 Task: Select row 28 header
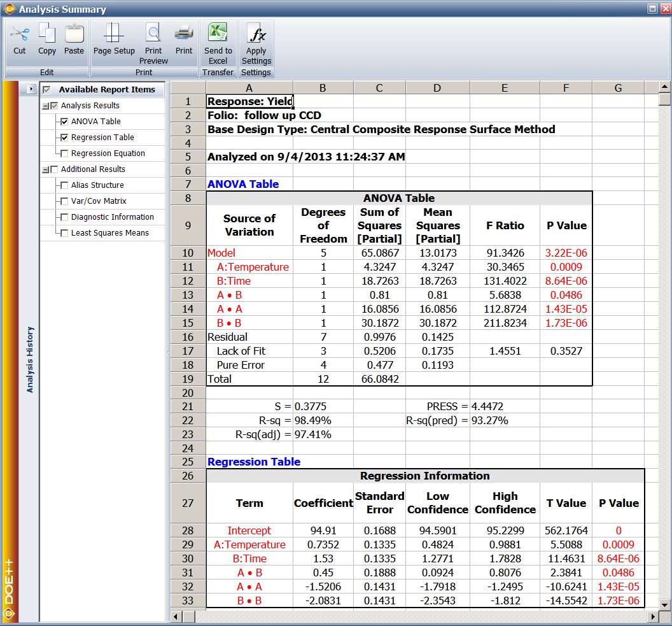pyautogui.click(x=188, y=531)
